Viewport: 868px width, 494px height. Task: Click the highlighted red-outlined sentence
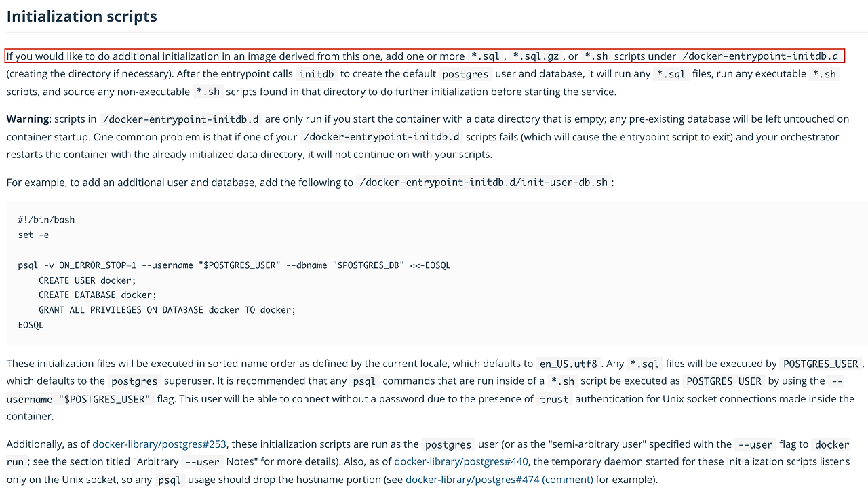425,56
